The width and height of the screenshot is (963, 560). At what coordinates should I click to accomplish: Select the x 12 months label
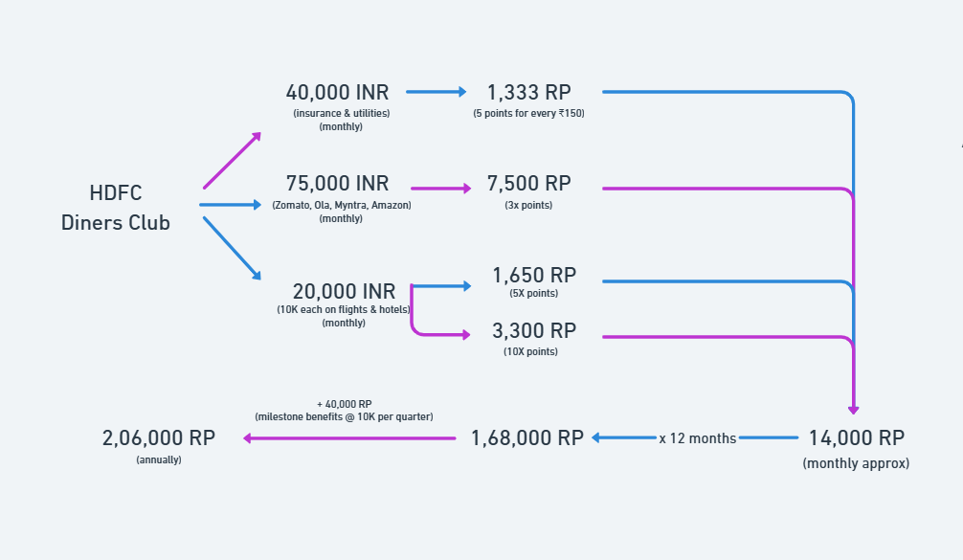coord(698,438)
